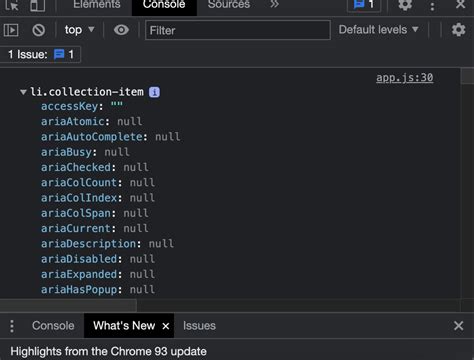Click the horizontal scrollbar thumb
This screenshot has width=474, height=360.
pos(68,305)
